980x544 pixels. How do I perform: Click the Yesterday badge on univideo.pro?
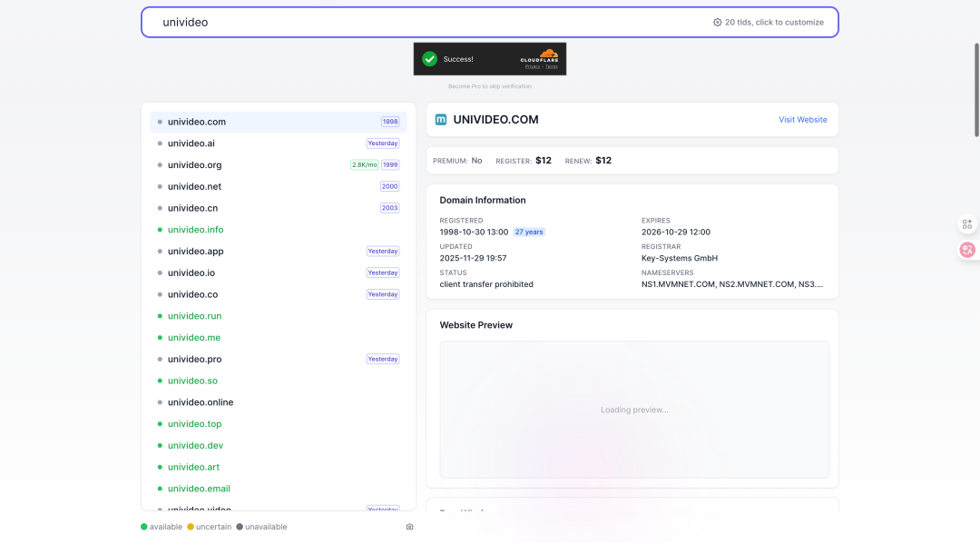(x=383, y=359)
